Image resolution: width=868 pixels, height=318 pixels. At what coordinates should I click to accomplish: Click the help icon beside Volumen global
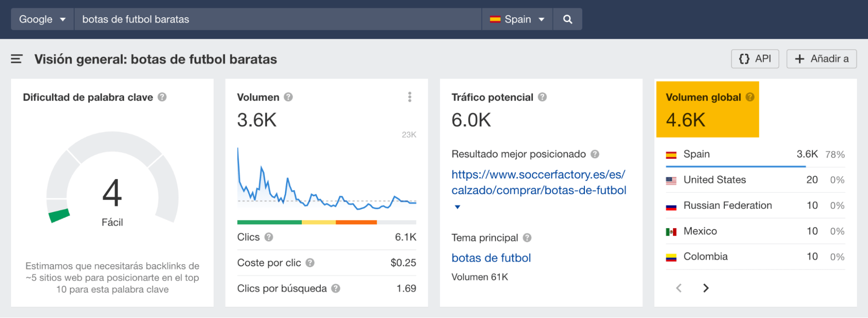(x=750, y=97)
